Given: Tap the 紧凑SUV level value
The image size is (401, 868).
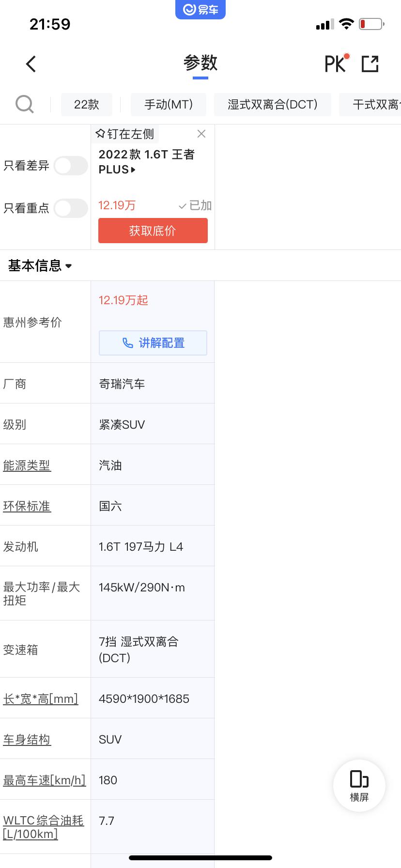Looking at the screenshot, I should [x=122, y=425].
